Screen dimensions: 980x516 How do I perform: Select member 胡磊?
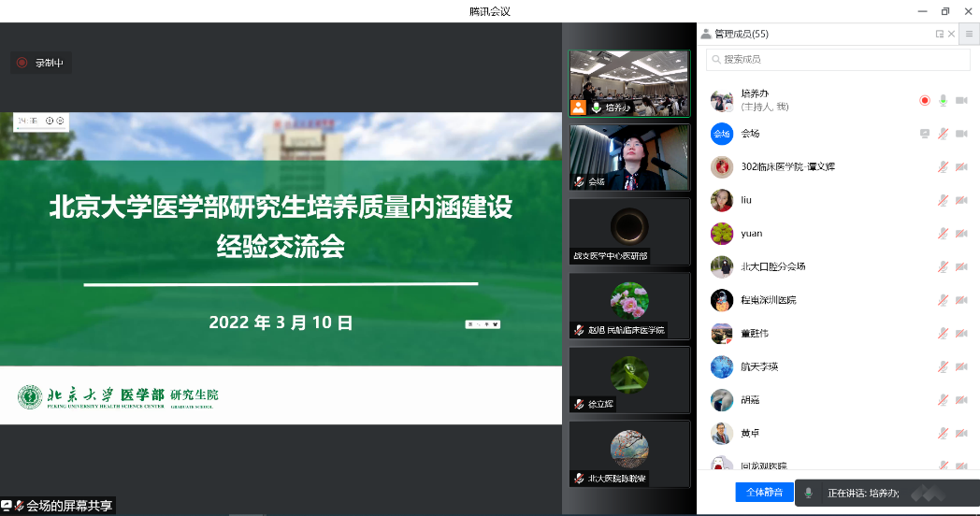(x=838, y=400)
